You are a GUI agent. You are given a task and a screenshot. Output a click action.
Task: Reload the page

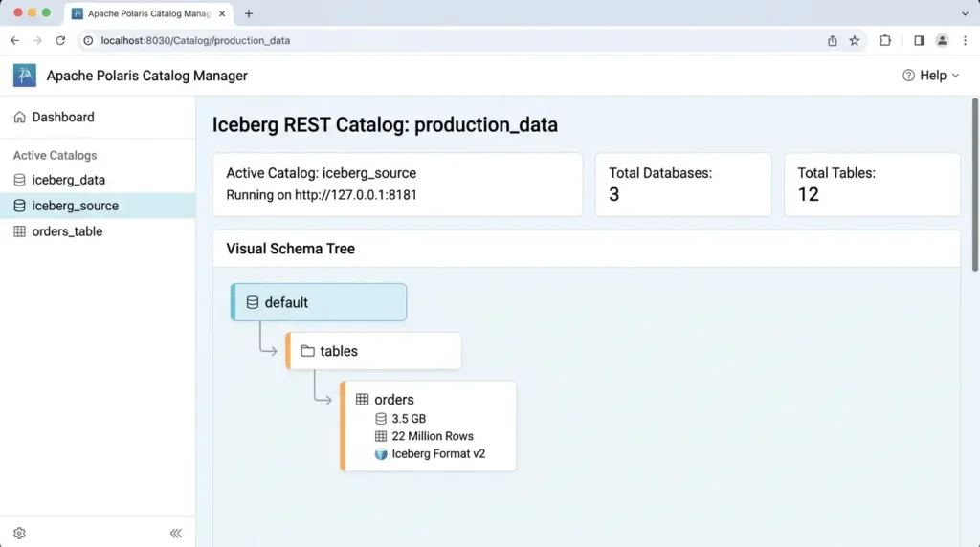[60, 40]
